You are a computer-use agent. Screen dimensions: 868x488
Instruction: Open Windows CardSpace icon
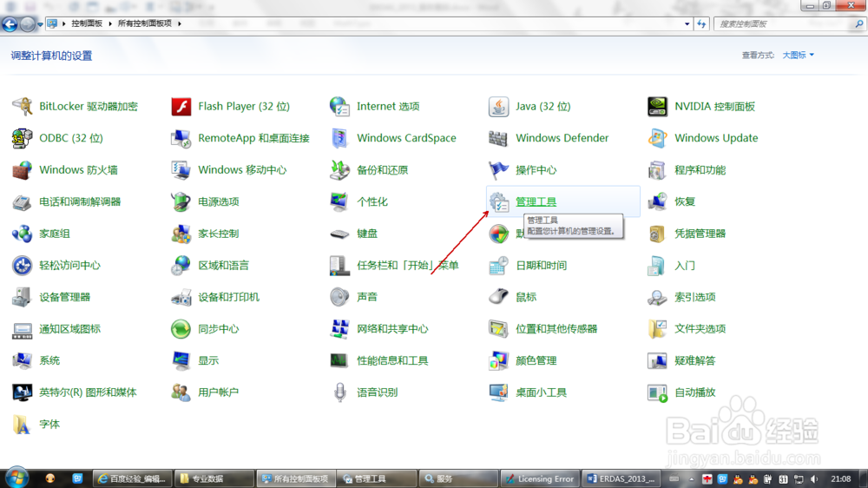pos(339,138)
